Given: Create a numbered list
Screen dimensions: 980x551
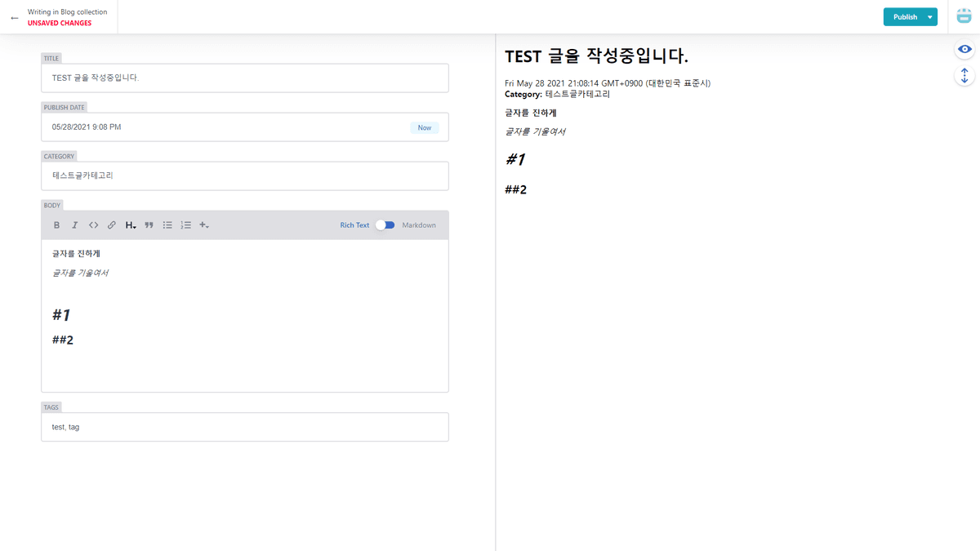Looking at the screenshot, I should 186,225.
